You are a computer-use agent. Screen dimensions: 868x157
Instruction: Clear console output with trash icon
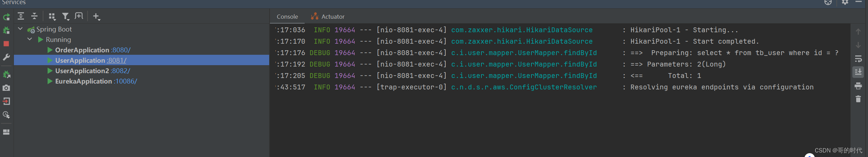(x=858, y=99)
